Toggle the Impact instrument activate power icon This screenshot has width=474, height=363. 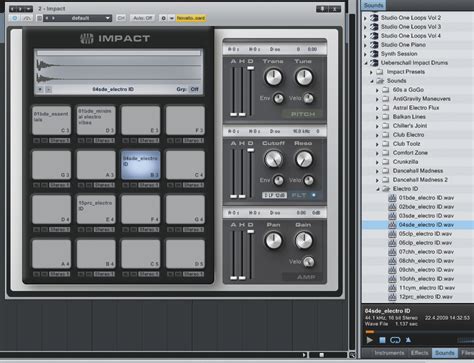coord(14,18)
